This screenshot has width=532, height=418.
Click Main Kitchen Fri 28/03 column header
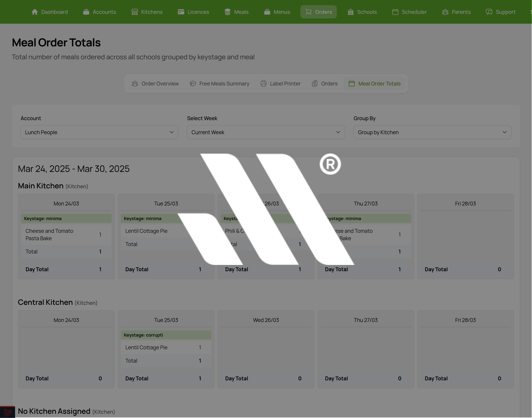(465, 204)
